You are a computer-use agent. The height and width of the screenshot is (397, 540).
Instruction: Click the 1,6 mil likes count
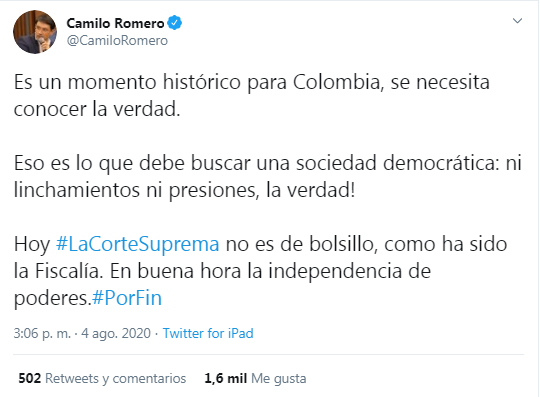226,378
